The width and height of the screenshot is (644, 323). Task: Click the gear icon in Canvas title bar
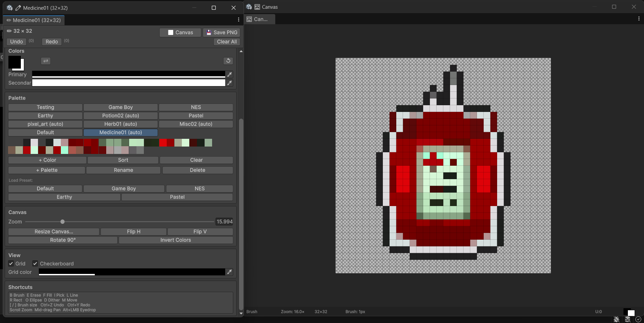point(249,7)
